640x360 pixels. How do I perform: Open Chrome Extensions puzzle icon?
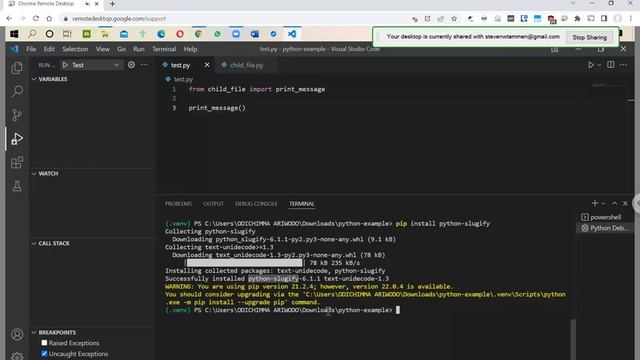577,19
